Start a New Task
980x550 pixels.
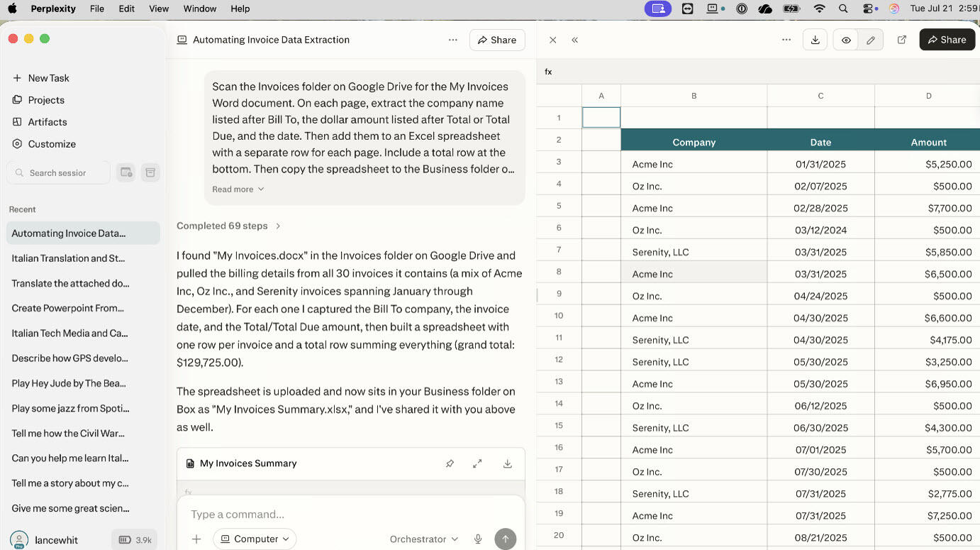click(41, 78)
